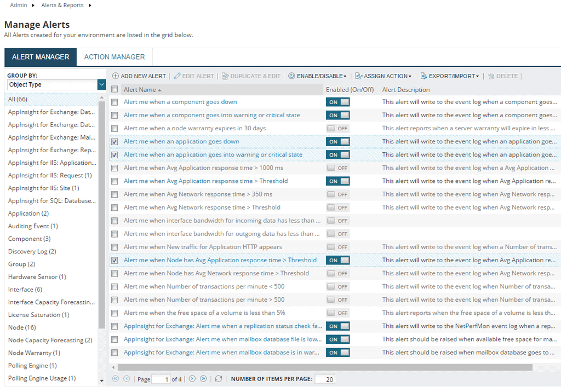Screen dimensions: 561x392
Task: Check the select-all checkbox in the header
Action: coord(115,89)
